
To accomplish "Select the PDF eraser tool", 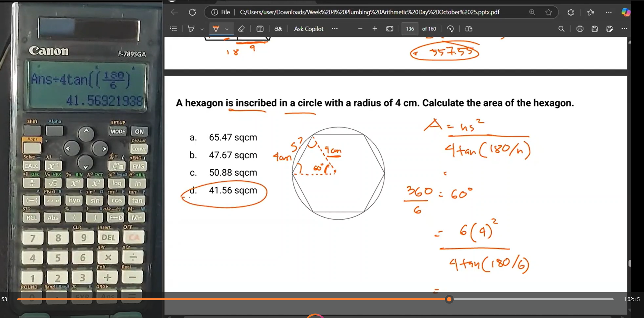I will tap(242, 29).
